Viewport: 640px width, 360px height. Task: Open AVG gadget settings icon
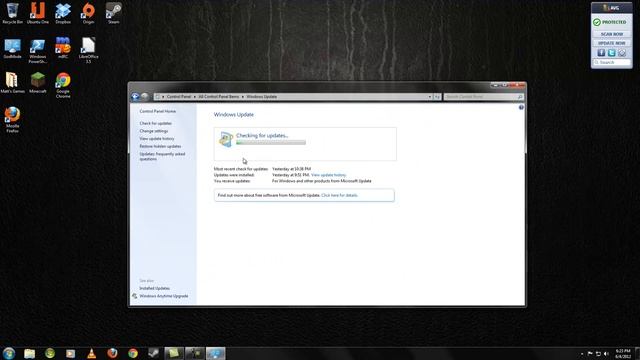point(622,53)
